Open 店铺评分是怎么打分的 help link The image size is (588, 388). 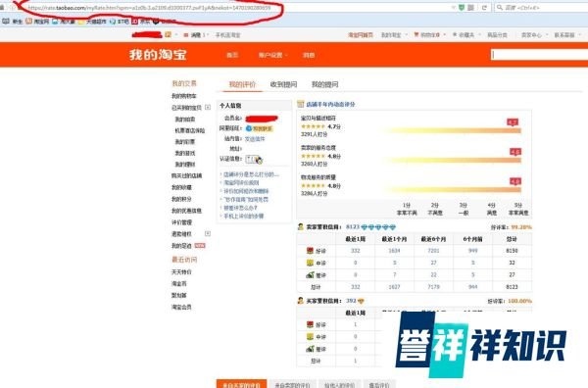(x=251, y=174)
